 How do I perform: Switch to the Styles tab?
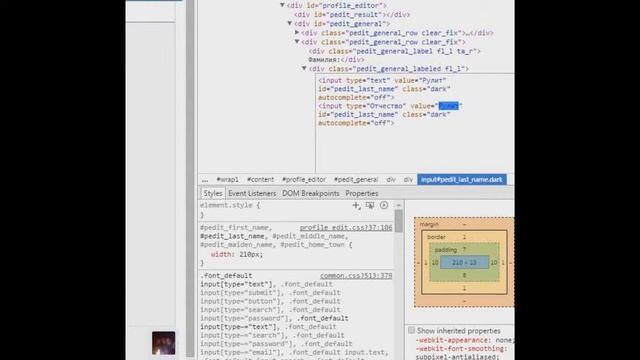tap(213, 193)
